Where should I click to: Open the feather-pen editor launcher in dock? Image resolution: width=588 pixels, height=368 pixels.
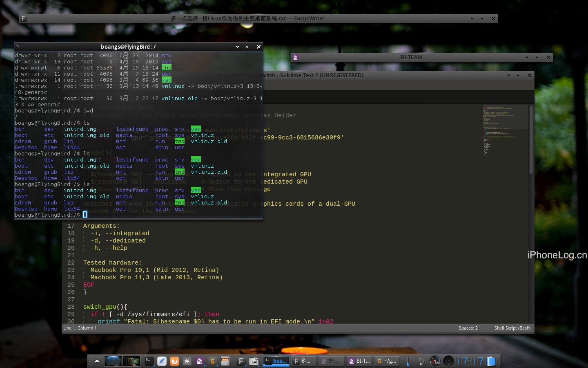(162, 361)
